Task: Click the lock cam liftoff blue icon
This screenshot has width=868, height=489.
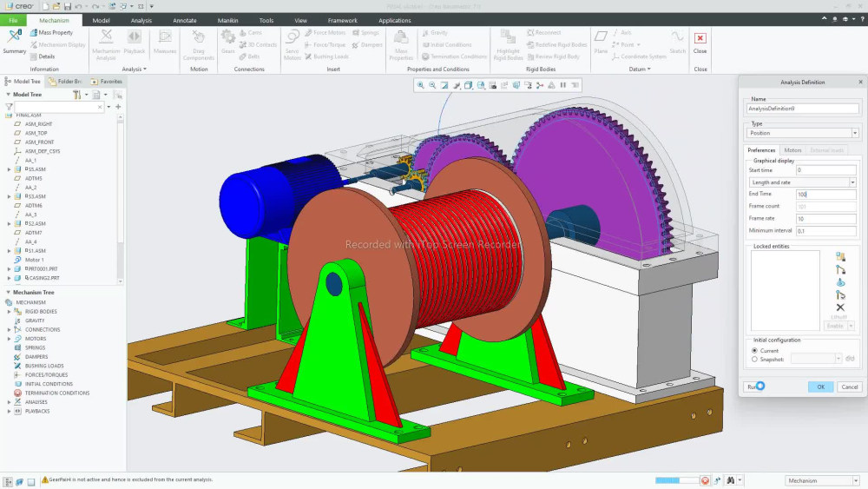Action: point(840,282)
